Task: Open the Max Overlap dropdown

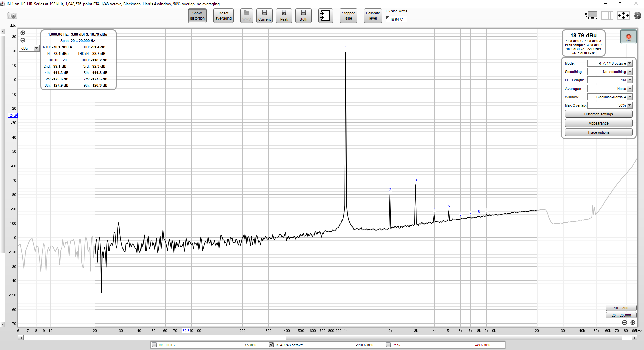Action: 610,105
